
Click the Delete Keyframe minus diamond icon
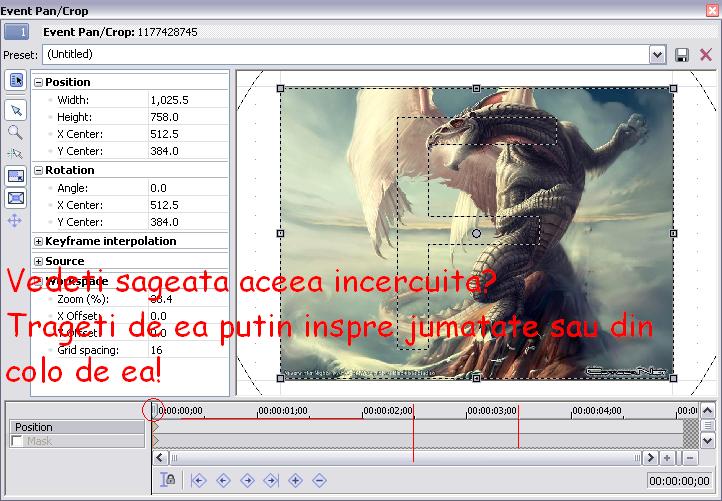coord(319,481)
